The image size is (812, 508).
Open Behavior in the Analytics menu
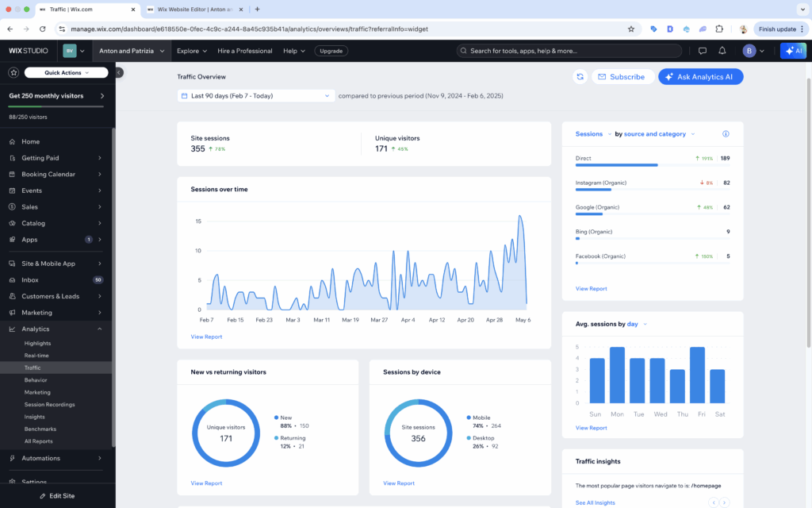click(x=36, y=380)
